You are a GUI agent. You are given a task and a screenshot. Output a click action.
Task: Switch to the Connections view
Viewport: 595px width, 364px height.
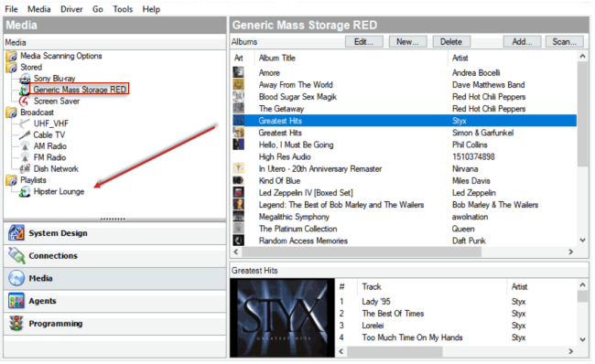[114, 256]
